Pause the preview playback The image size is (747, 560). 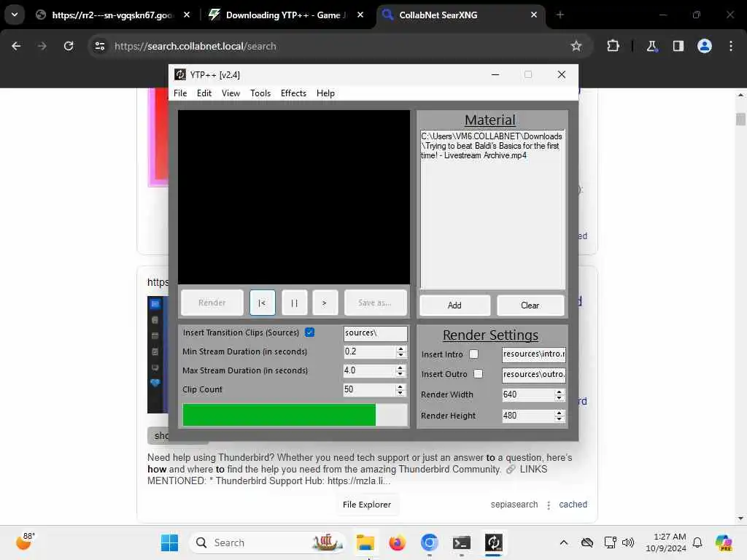click(x=294, y=303)
